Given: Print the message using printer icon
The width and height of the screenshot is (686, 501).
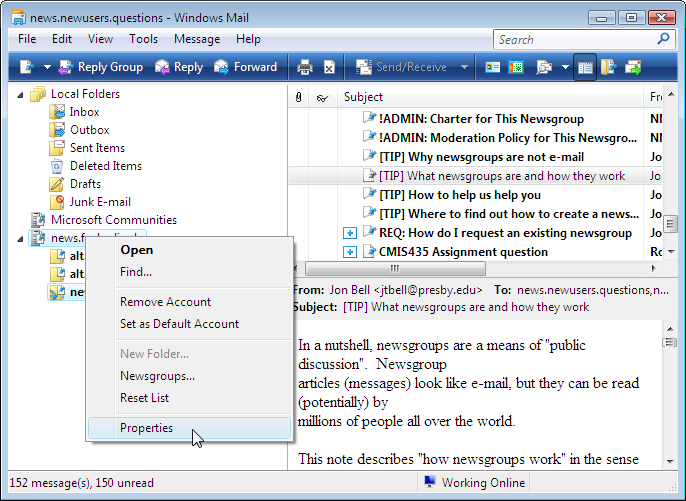Looking at the screenshot, I should pos(305,67).
